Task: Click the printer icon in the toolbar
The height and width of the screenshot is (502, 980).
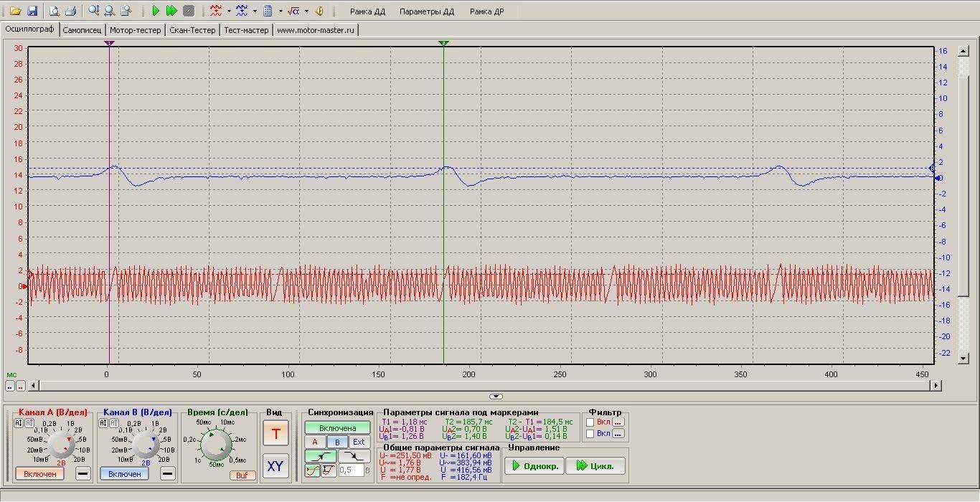Action: (x=70, y=11)
